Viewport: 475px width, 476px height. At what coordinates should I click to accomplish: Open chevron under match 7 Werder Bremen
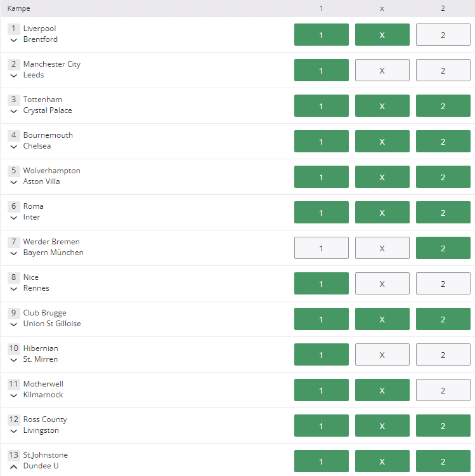point(14,253)
